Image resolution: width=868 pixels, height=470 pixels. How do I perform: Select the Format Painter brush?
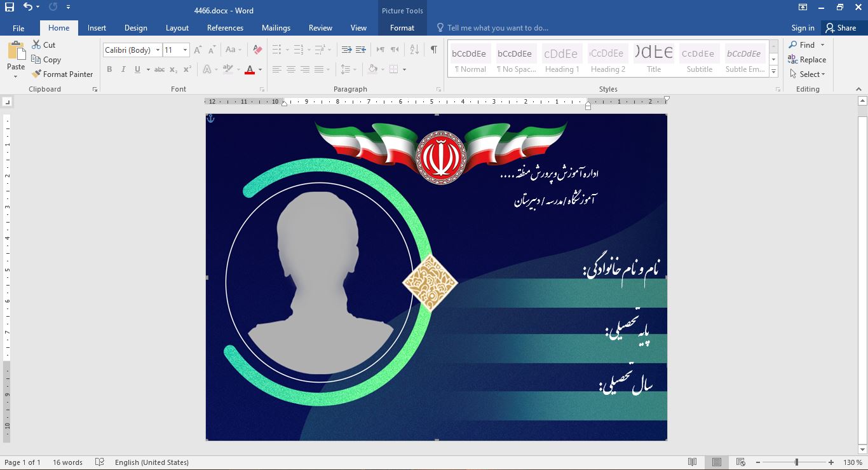(x=36, y=74)
